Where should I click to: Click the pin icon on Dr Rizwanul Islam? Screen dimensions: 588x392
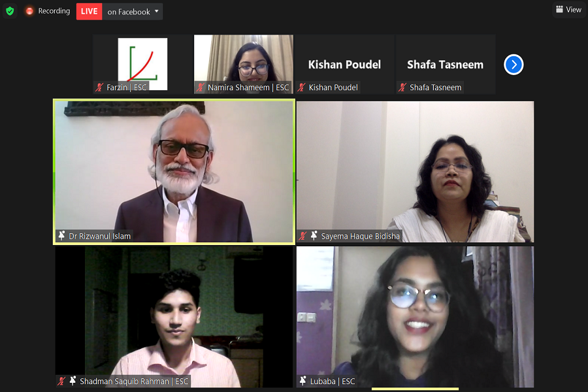(x=62, y=236)
